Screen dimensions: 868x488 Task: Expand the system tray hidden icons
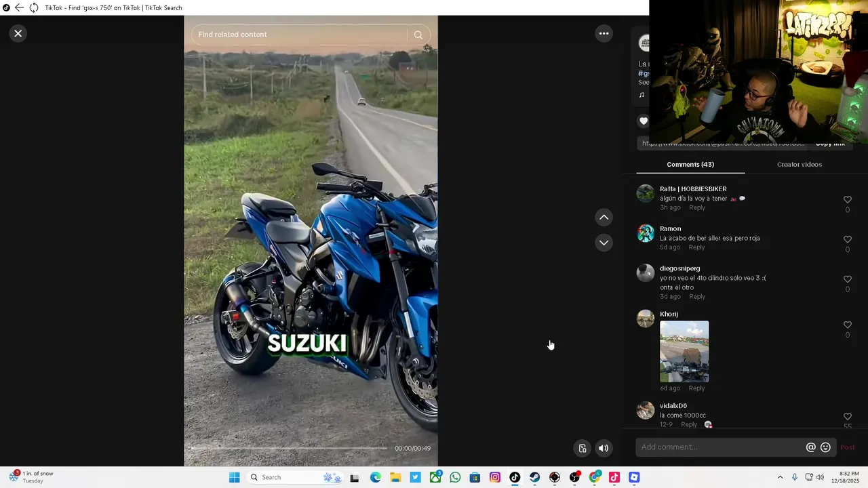tap(780, 477)
